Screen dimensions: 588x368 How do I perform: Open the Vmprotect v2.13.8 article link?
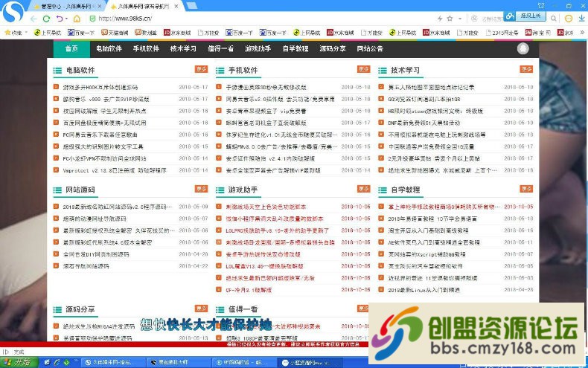tap(115, 170)
